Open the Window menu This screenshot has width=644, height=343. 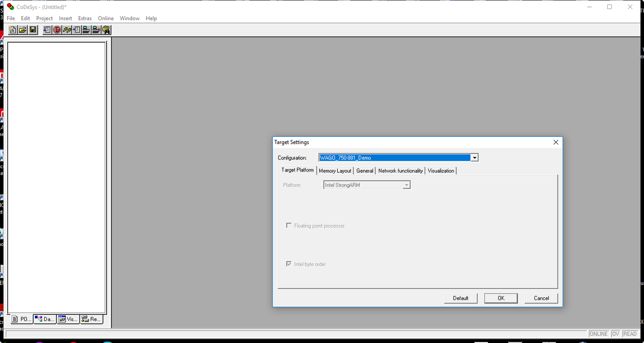(x=129, y=18)
